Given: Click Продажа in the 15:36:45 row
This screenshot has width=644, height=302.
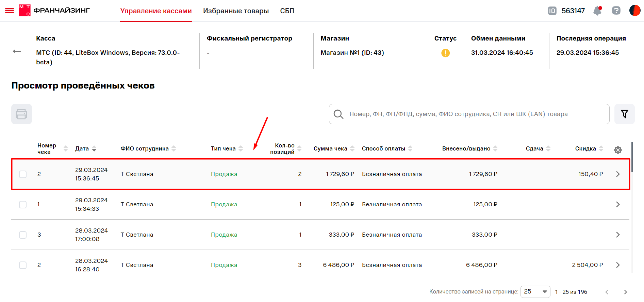Looking at the screenshot, I should [224, 174].
